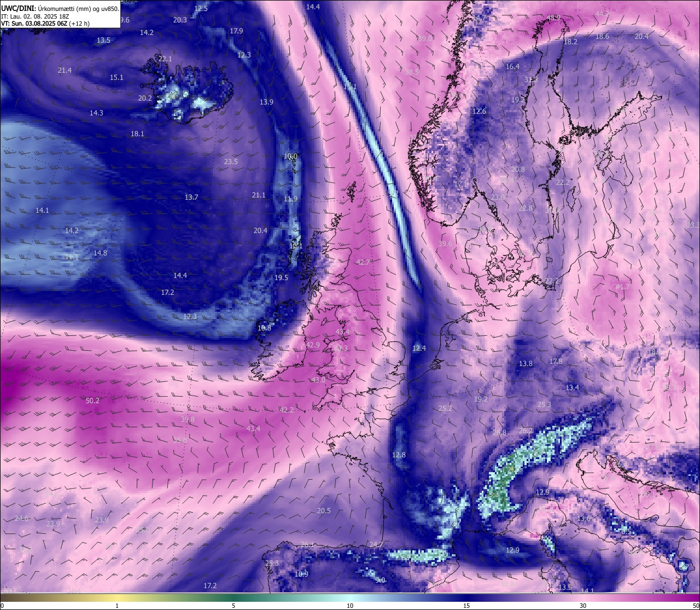
Task: Select the map value 14.8
Action: 100,253
